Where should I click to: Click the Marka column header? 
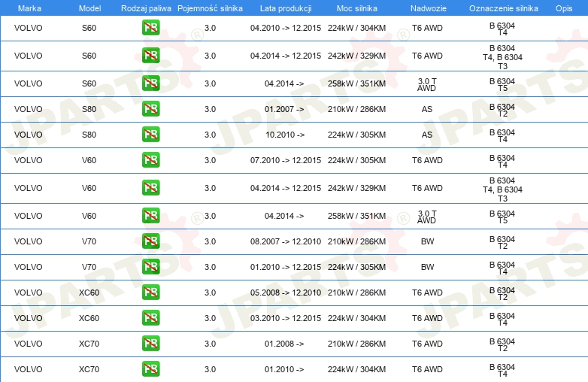[29, 8]
